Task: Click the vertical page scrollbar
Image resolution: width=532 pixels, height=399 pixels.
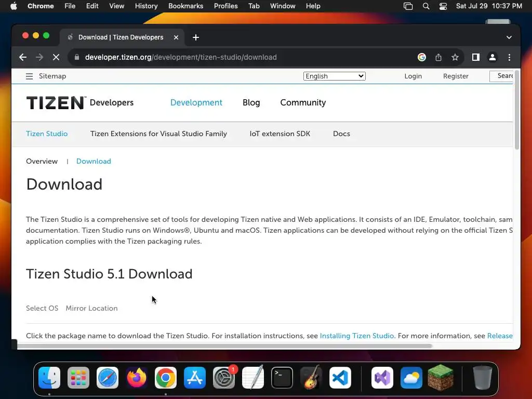Action: pyautogui.click(x=517, y=109)
